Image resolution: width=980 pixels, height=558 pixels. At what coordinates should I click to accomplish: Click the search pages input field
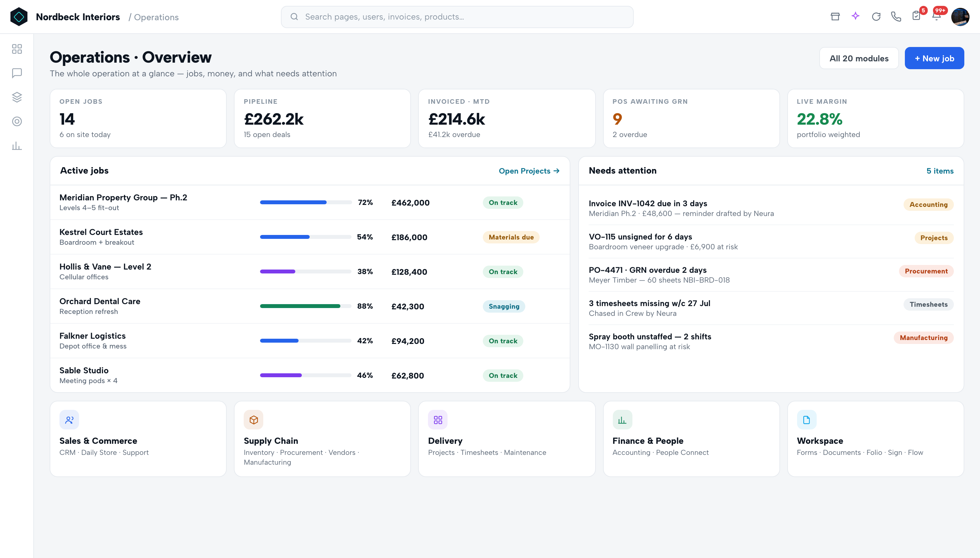click(457, 17)
